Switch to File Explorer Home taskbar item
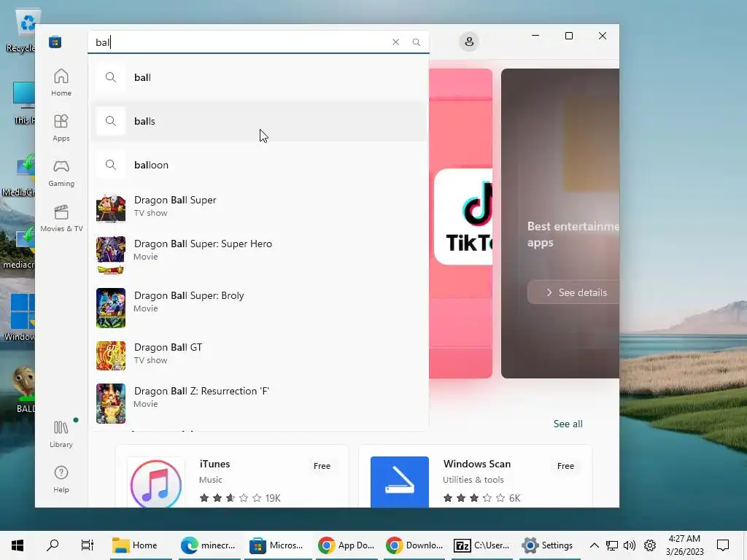Screen dimensions: 747x560 (x=141, y=545)
